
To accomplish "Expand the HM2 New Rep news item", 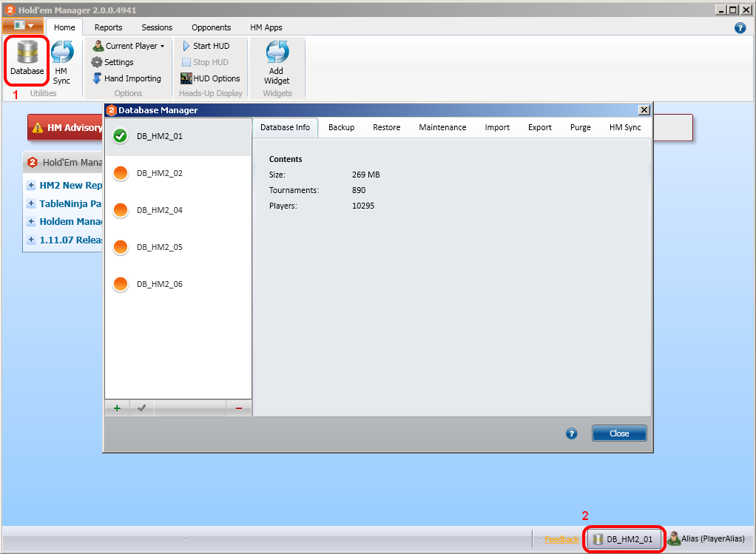I will 31,185.
